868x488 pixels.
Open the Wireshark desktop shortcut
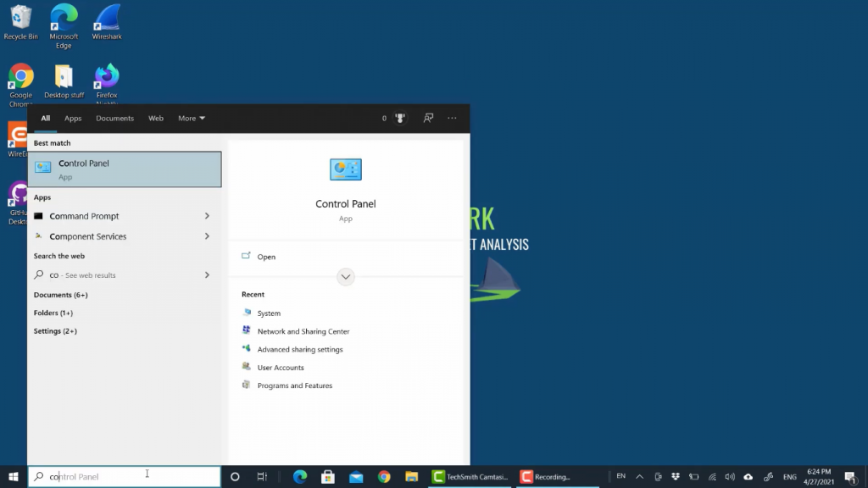pyautogui.click(x=107, y=22)
